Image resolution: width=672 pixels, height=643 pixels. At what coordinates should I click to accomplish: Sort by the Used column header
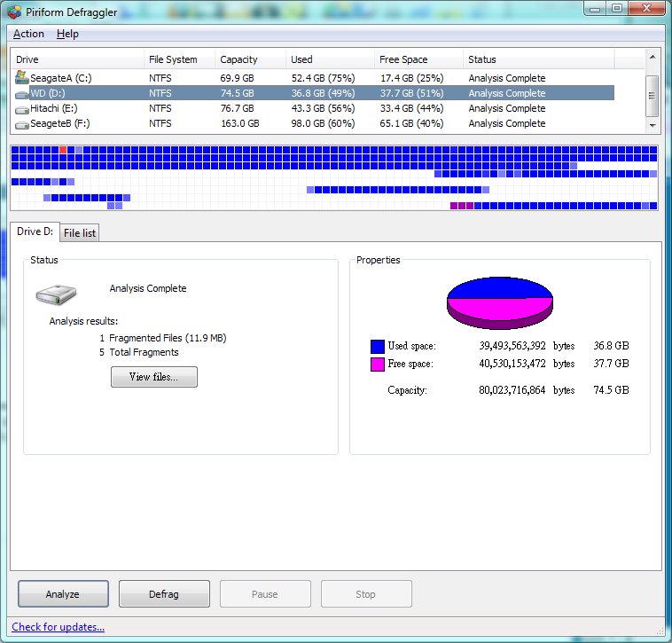point(330,59)
